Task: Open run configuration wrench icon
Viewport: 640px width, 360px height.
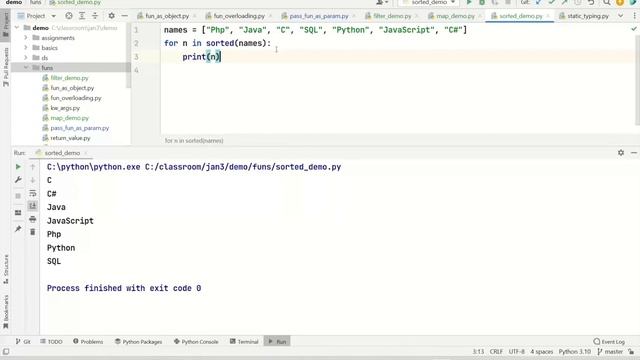Action: 18,180
